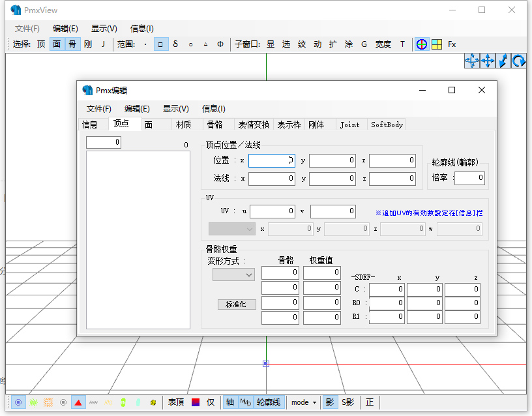
Task: Click the diagonal arrow zoom view icon
Action: pyautogui.click(x=503, y=61)
